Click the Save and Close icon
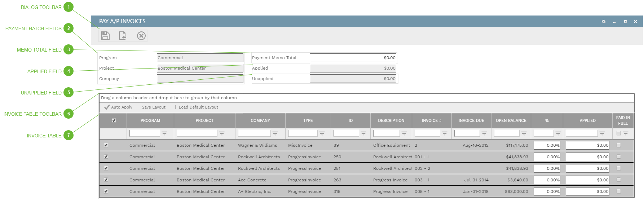The height and width of the screenshot is (207, 644). pos(123,36)
